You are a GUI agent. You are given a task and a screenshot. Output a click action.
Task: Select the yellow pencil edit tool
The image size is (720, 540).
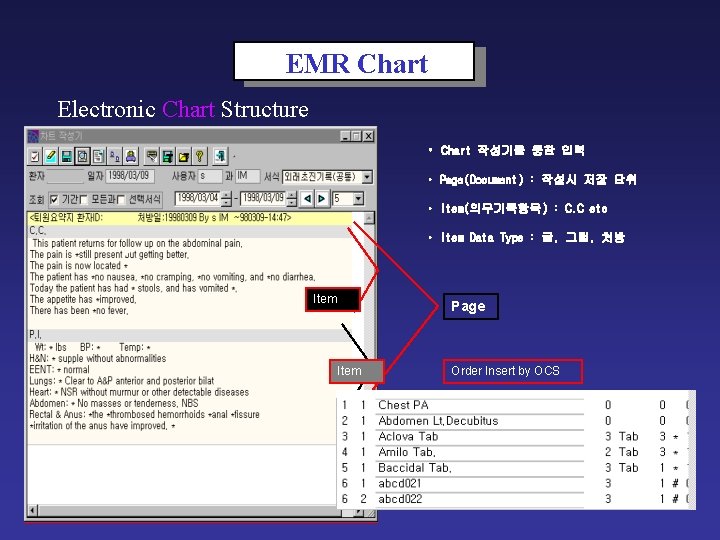(x=51, y=157)
